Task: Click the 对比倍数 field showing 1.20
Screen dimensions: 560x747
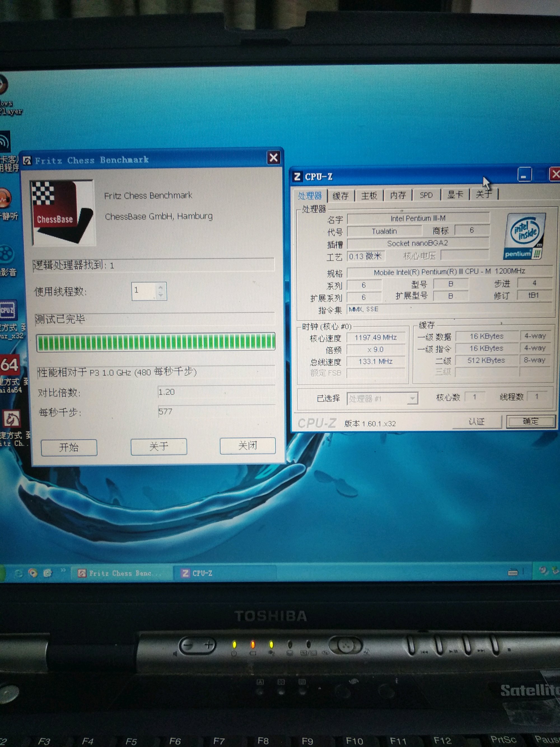Action: click(216, 392)
